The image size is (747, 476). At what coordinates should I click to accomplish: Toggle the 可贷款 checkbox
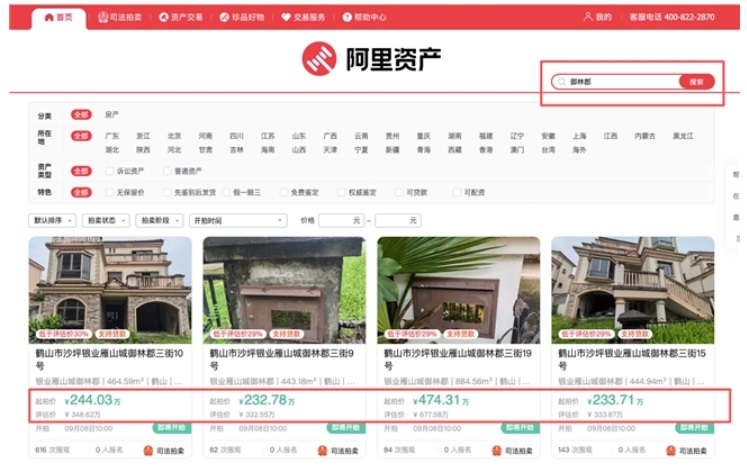[x=399, y=192]
